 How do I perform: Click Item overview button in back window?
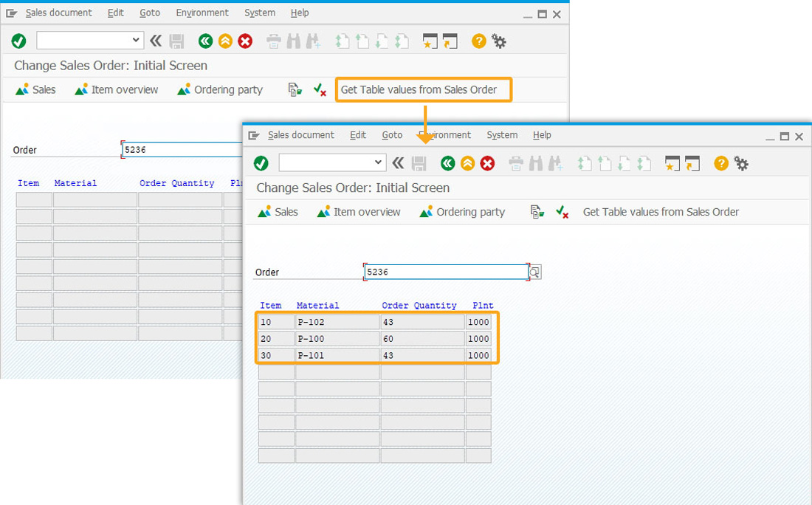coord(117,89)
